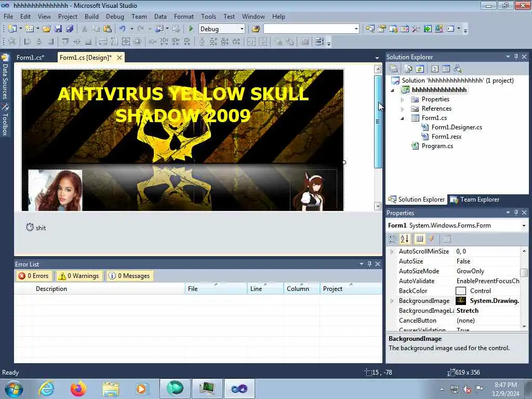Click View Designer icon in Solution Explorer toolbar
Image resolution: width=532 pixels, height=399 pixels.
(446, 69)
